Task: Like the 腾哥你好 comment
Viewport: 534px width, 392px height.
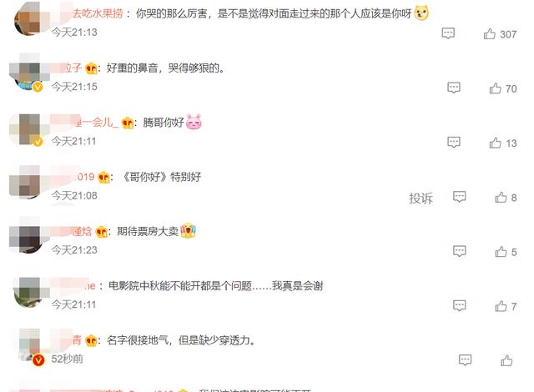Action: pyautogui.click(x=495, y=143)
